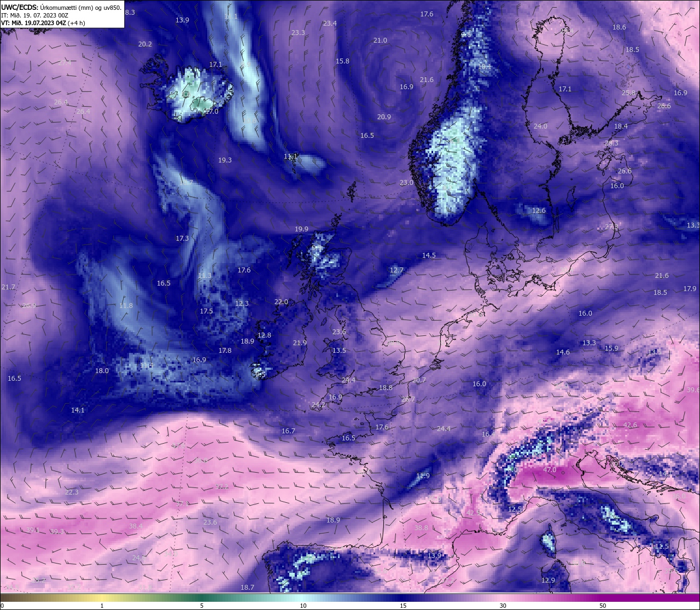
Task: Click the 16.7 value in the Channel approaches
Action: 288,431
